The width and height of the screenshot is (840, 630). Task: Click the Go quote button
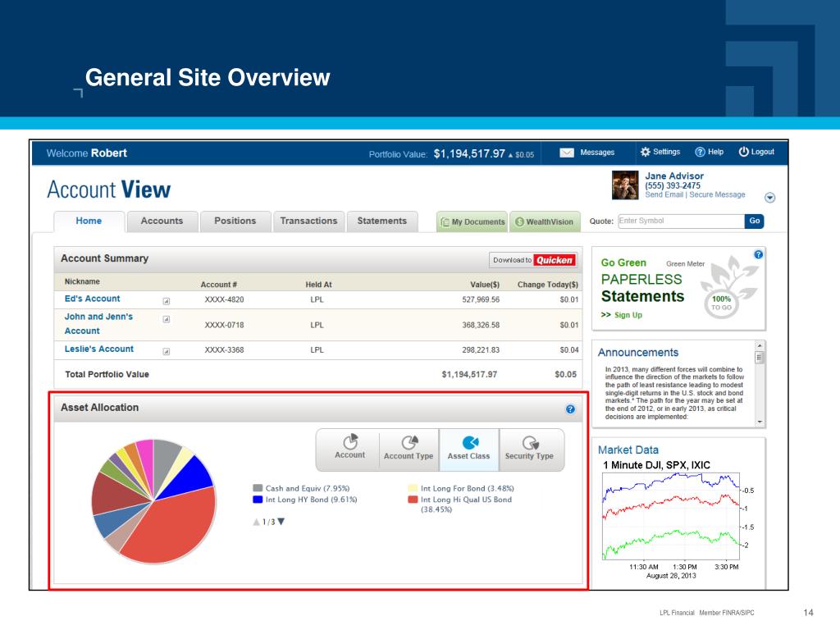click(755, 221)
